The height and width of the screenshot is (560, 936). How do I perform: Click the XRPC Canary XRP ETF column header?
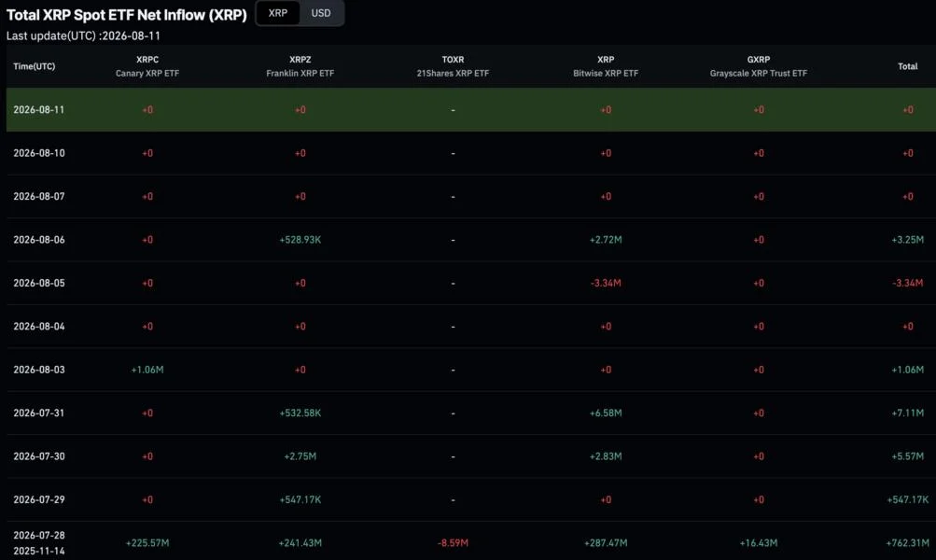click(x=147, y=66)
